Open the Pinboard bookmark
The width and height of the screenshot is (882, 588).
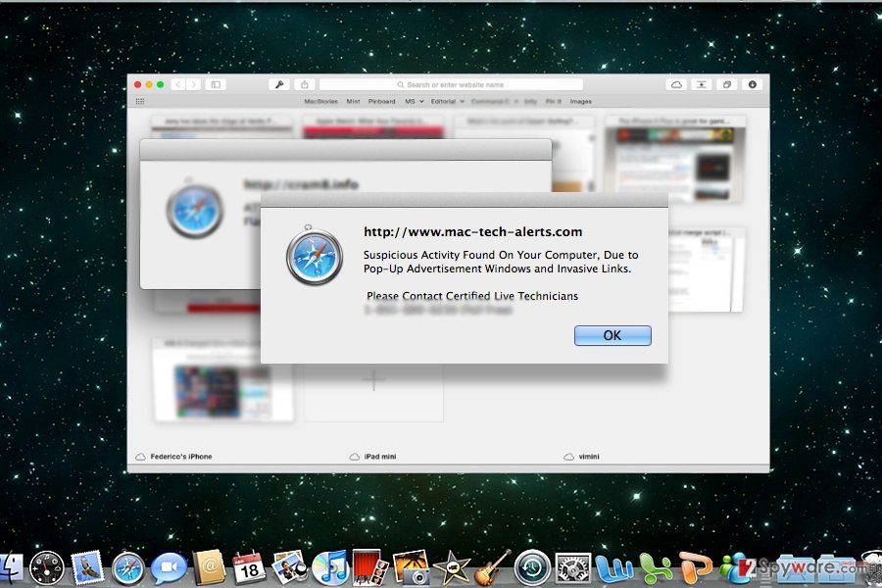382,101
